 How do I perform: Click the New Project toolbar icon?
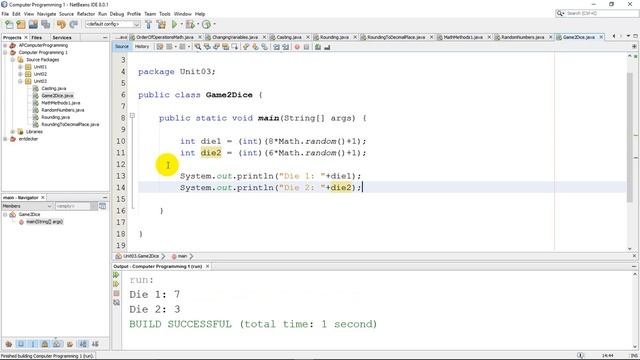(x=21, y=24)
